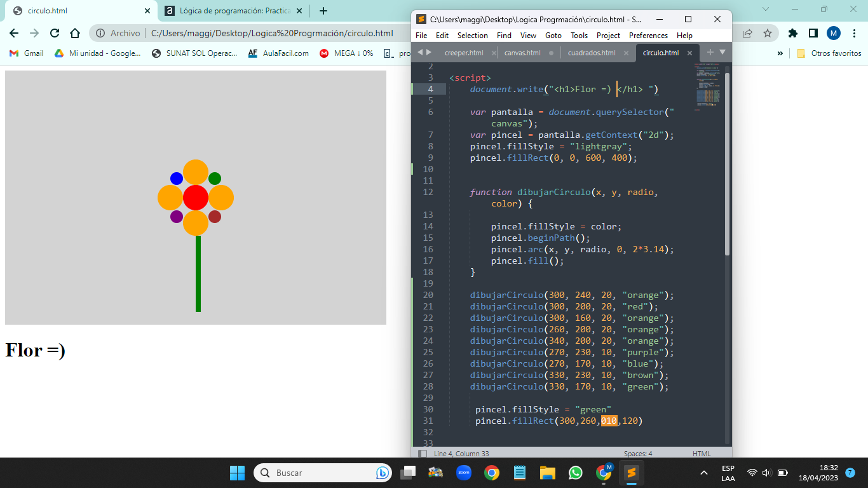Image resolution: width=868 pixels, height=488 pixels.
Task: Switch to cuadrados.html tab in Sublime
Action: coord(592,53)
